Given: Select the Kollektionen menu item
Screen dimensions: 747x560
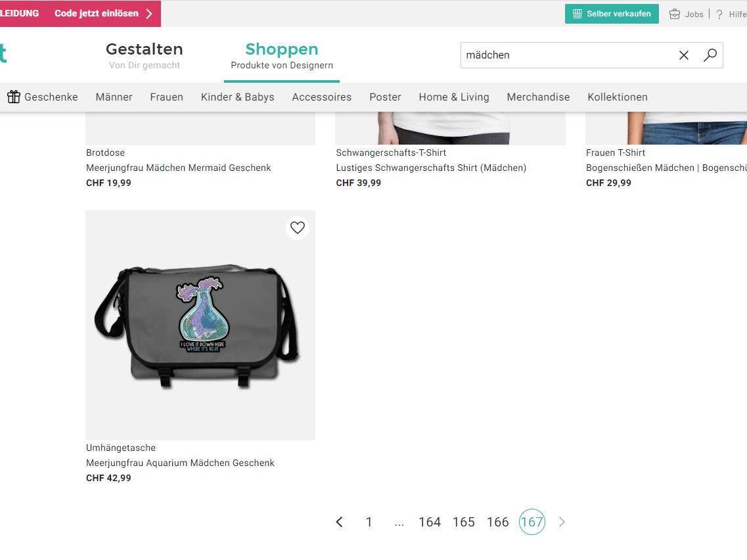Looking at the screenshot, I should coord(618,97).
